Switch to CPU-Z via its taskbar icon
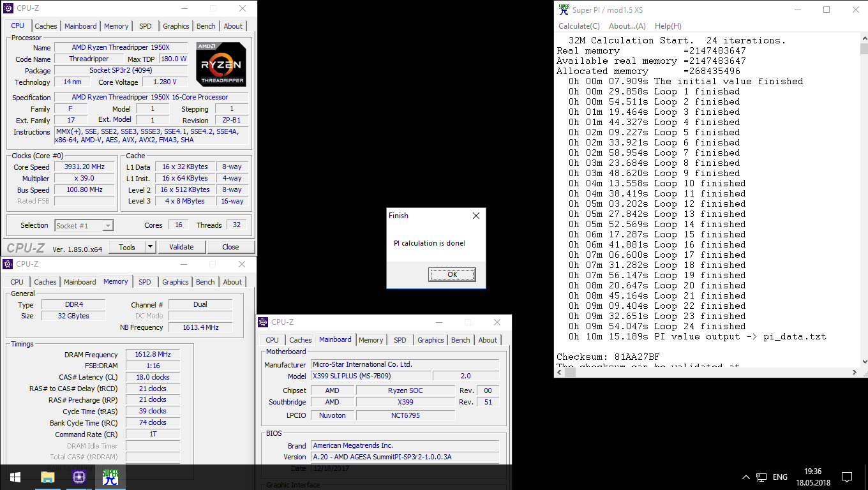The image size is (868, 490). pos(79,477)
